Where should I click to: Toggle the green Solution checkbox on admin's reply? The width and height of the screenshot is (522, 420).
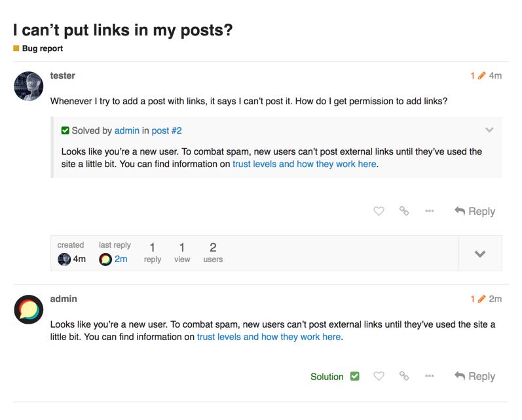tap(354, 376)
